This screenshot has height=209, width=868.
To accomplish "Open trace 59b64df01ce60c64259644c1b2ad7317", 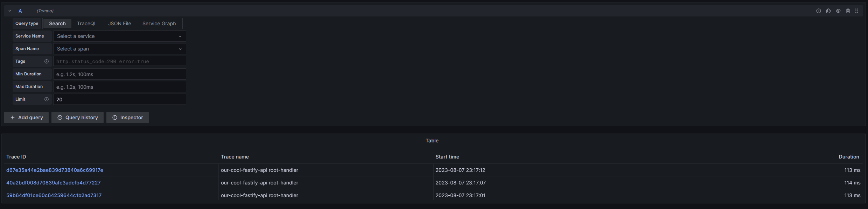I will tap(54, 195).
